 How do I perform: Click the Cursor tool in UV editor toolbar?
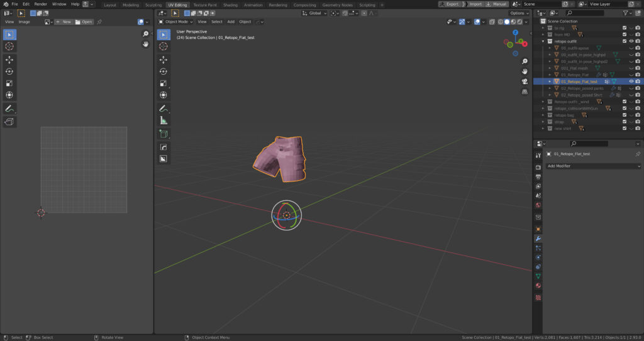pos(9,46)
